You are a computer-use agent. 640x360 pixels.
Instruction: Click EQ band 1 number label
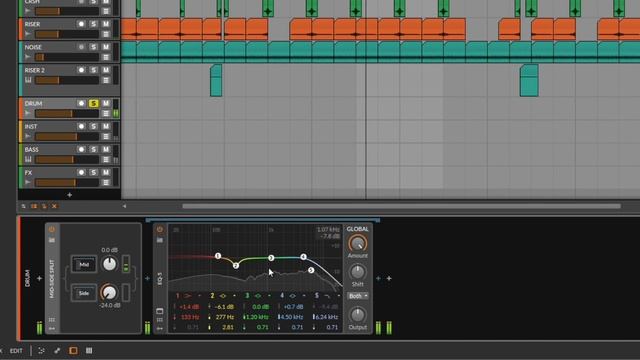178,296
